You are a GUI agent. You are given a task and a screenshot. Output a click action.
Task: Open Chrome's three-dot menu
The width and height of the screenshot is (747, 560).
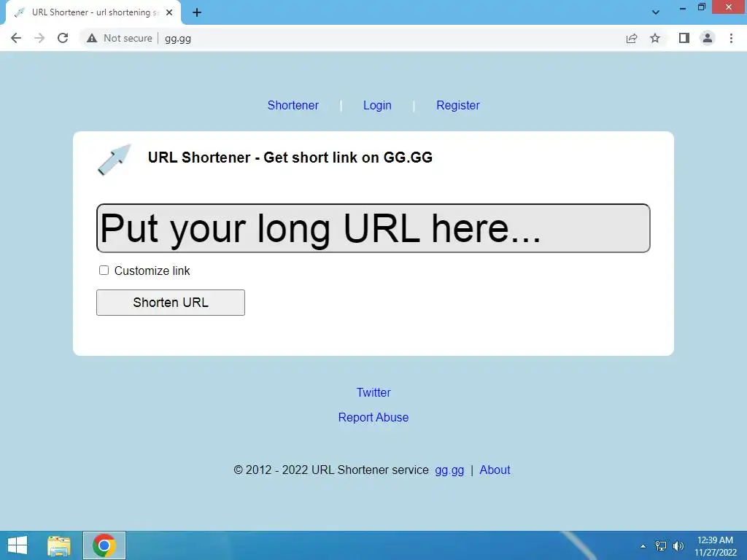(x=731, y=38)
